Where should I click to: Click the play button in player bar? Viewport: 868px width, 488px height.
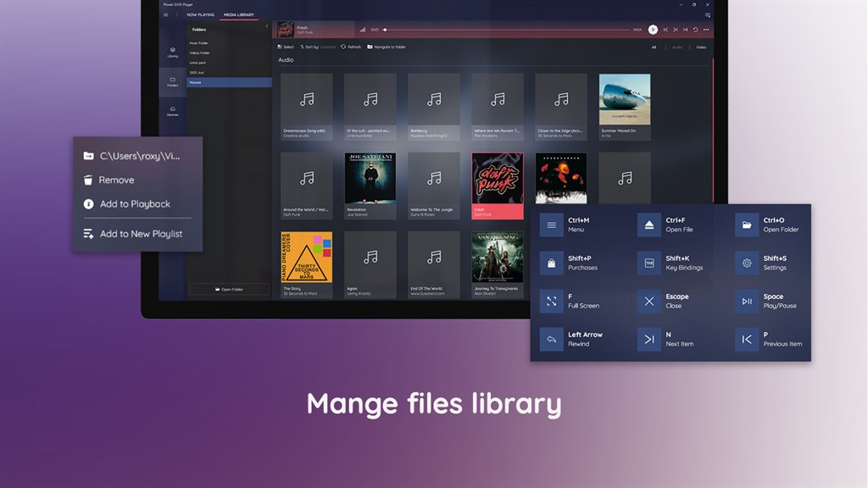[x=653, y=30]
